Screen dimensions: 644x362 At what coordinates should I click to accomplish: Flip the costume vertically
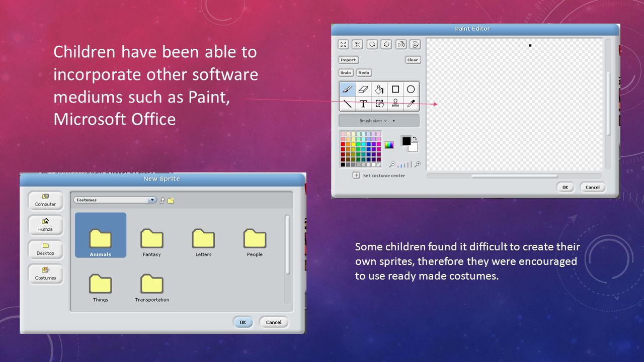(x=415, y=44)
